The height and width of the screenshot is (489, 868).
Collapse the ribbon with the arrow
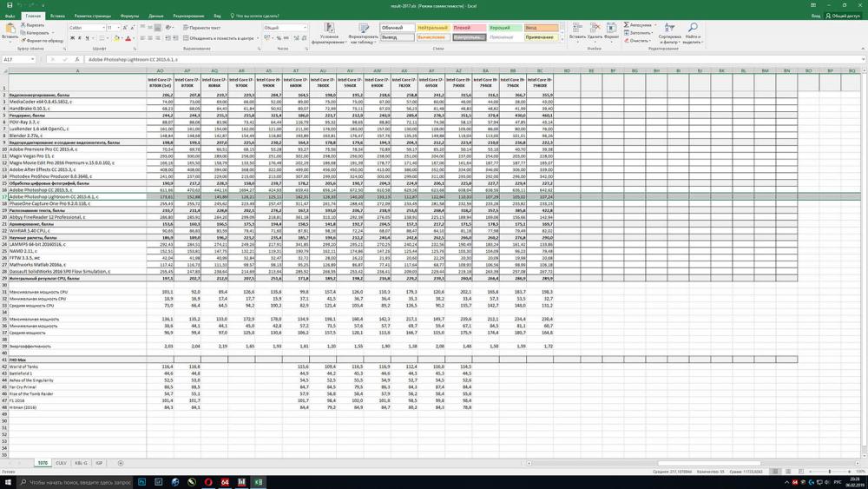point(863,49)
